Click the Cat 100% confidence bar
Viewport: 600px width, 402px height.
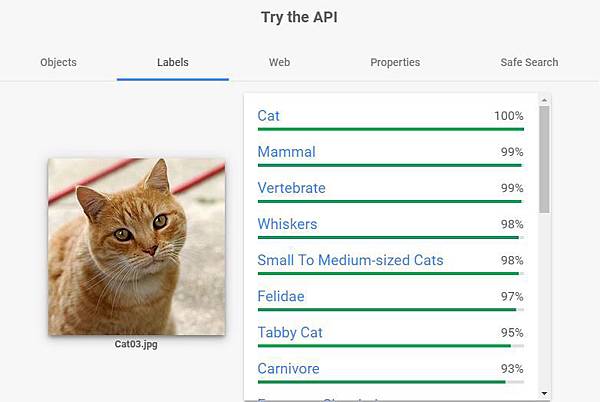(390, 129)
